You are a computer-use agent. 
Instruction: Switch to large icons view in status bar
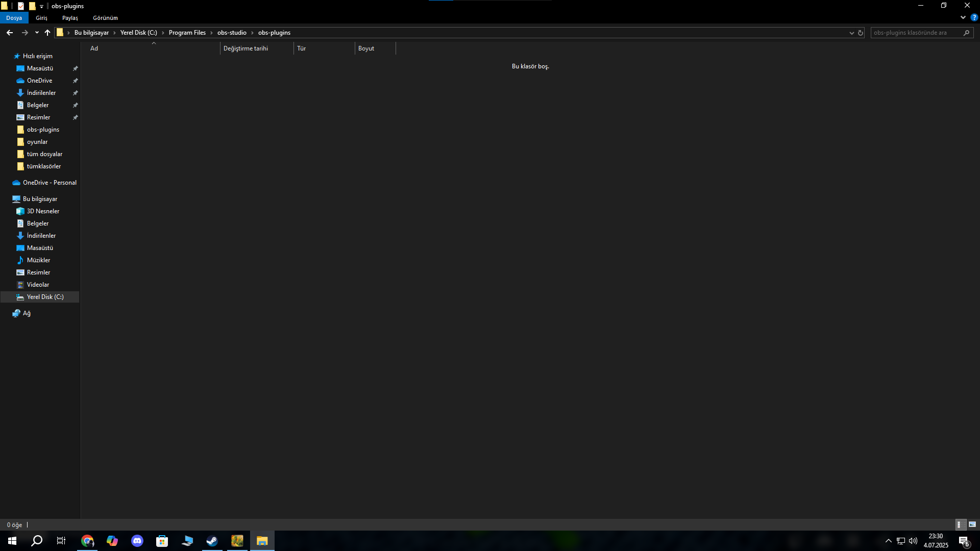(972, 524)
